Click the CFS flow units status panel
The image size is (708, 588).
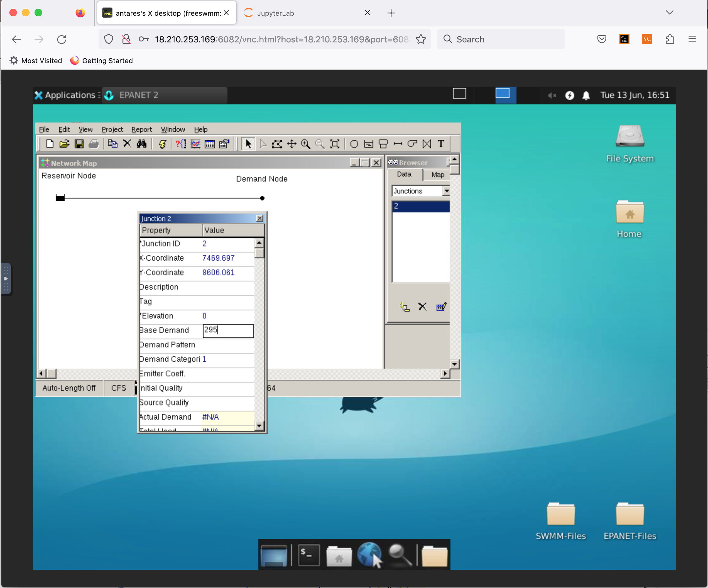(119, 388)
